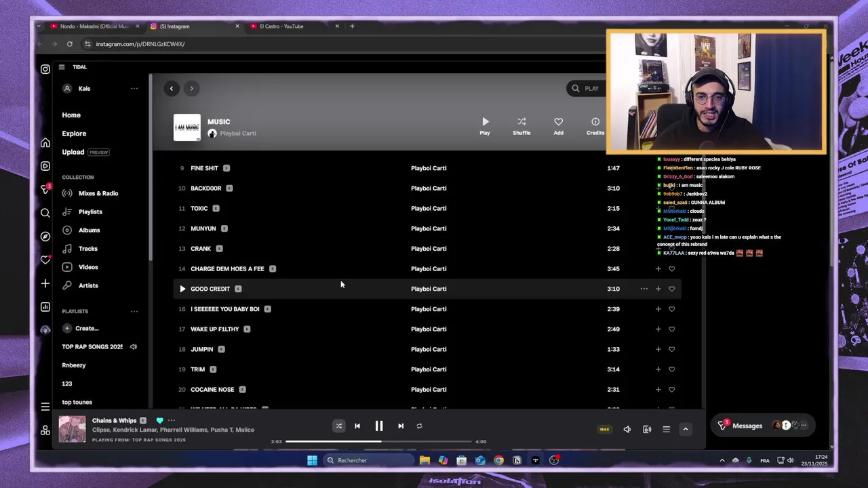Image resolution: width=868 pixels, height=488 pixels.
Task: Open the Rnbeezy playlist
Action: [x=74, y=365]
